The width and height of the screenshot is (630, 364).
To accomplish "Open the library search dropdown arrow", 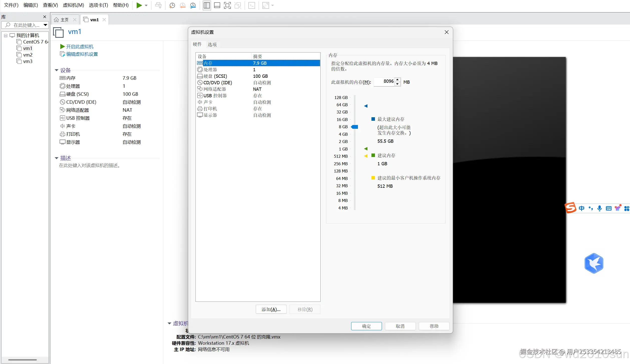I will 45,25.
